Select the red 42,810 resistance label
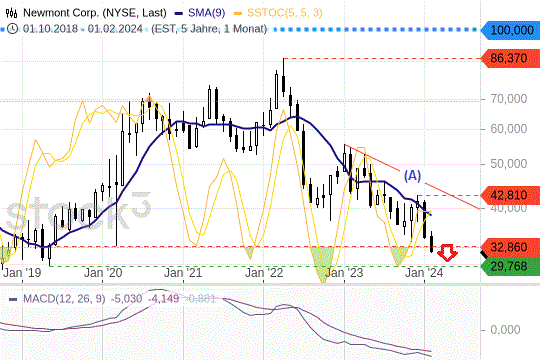540x360 pixels. coord(510,195)
